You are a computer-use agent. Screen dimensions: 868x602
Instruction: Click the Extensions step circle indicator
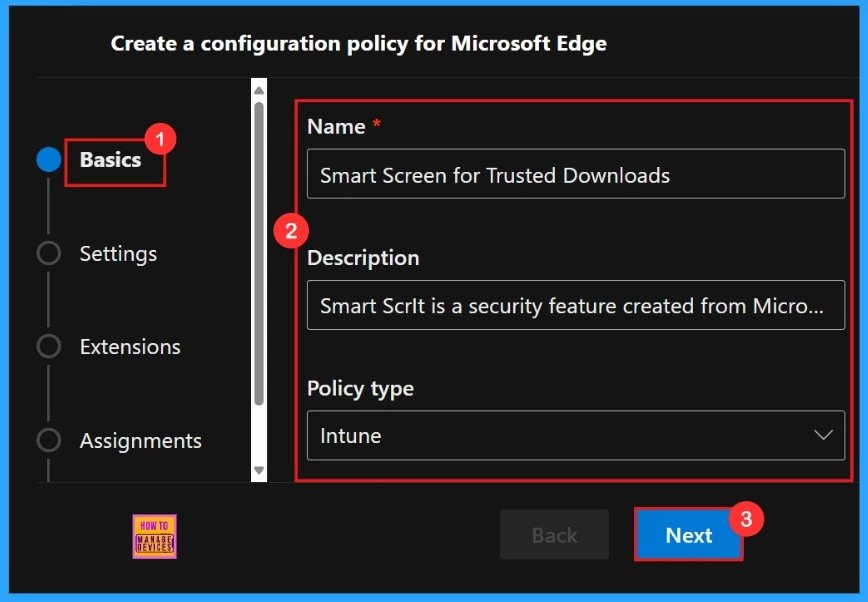pos(49,346)
